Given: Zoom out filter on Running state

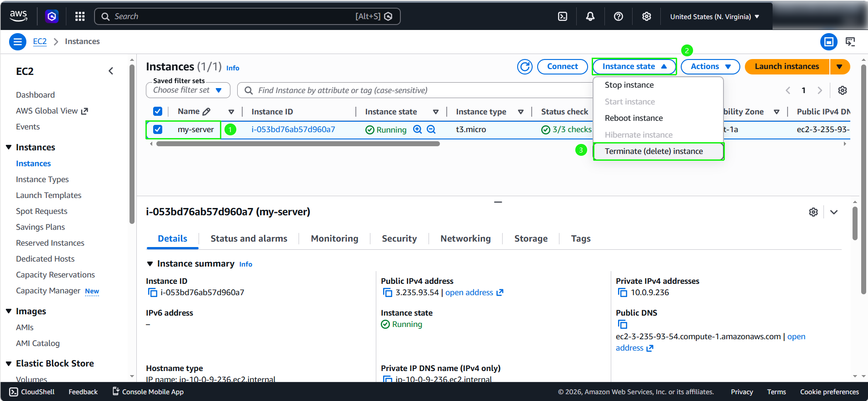Looking at the screenshot, I should tap(431, 129).
